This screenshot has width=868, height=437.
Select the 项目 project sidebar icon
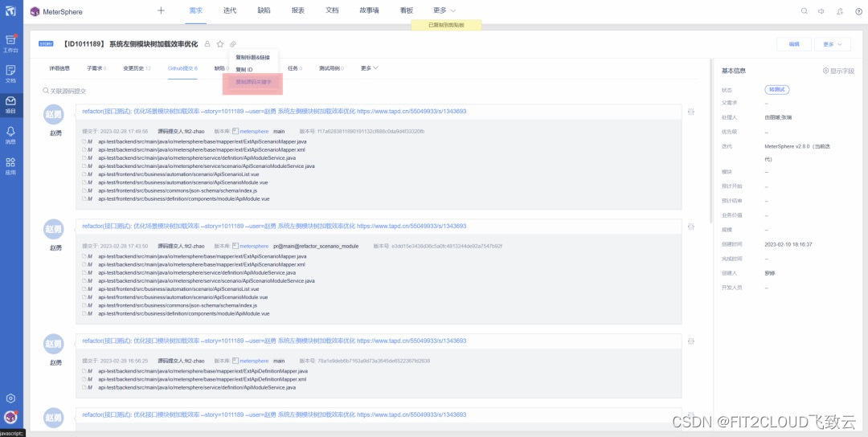point(10,104)
